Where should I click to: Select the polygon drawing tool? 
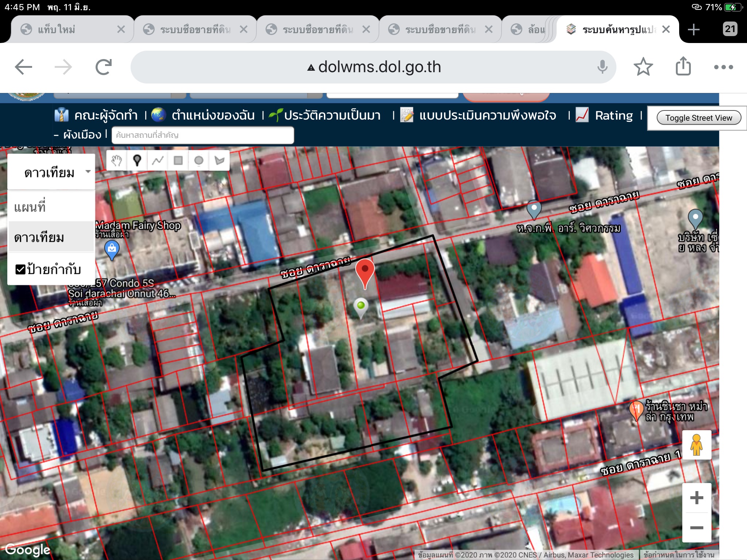pos(219,160)
